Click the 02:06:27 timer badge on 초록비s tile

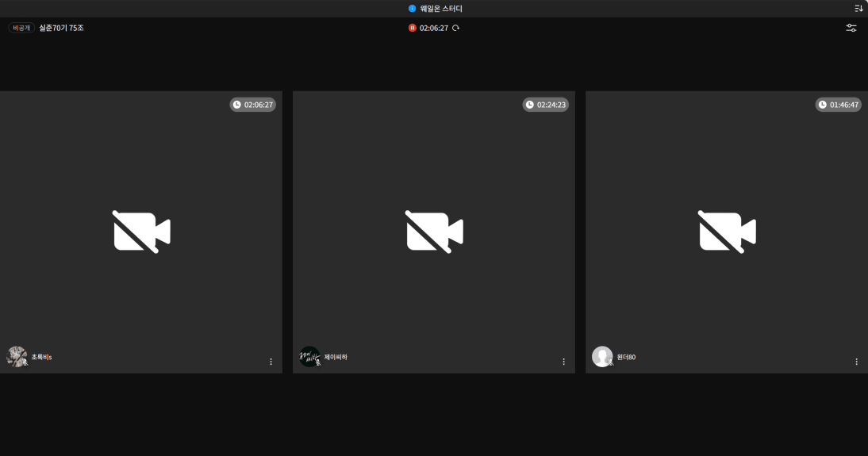tap(252, 105)
